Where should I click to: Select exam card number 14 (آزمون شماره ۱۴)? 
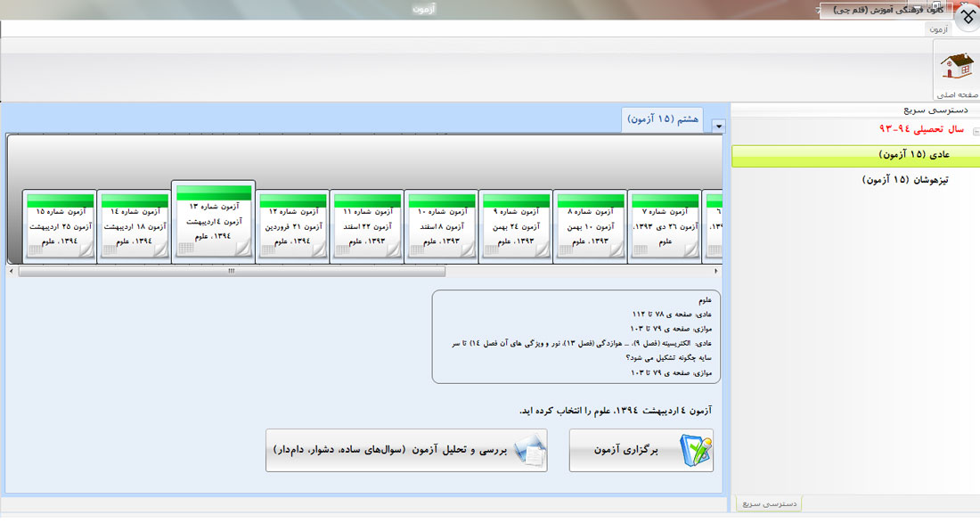click(132, 226)
